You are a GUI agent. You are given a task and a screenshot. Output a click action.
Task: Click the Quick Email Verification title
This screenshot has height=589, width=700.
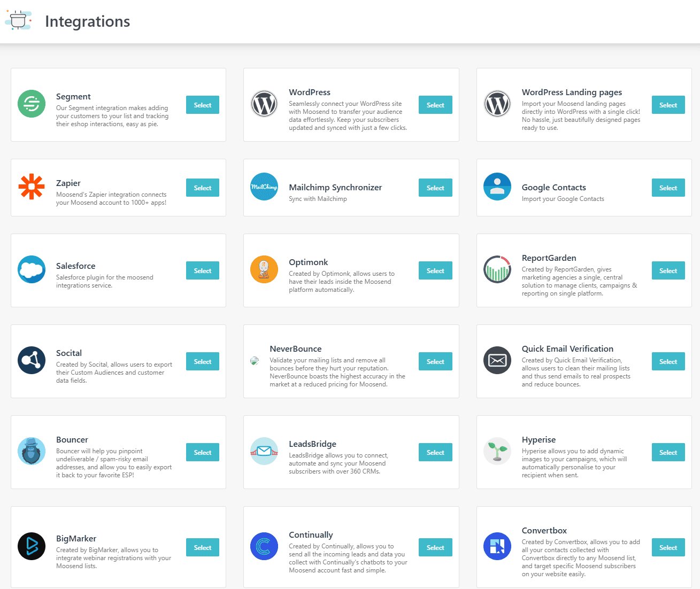(x=567, y=349)
